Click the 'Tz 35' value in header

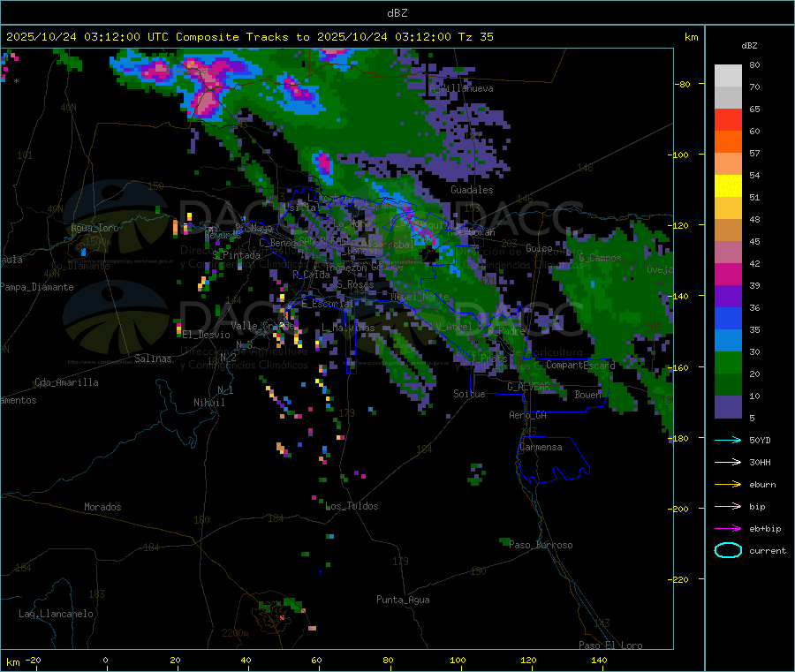[x=475, y=37]
